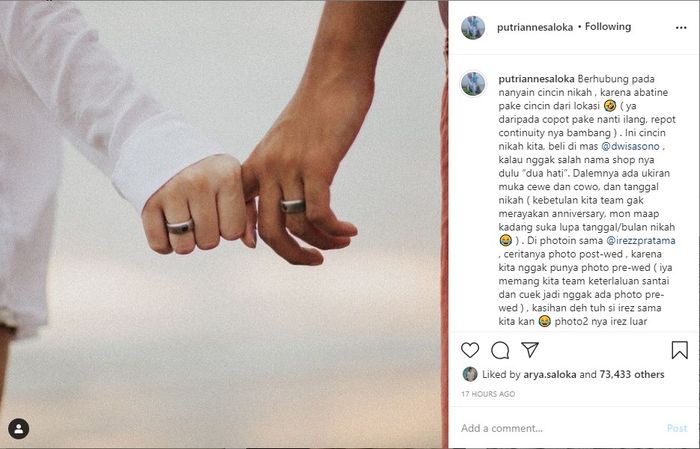Click the Post comment button
700x449 pixels.
click(677, 428)
